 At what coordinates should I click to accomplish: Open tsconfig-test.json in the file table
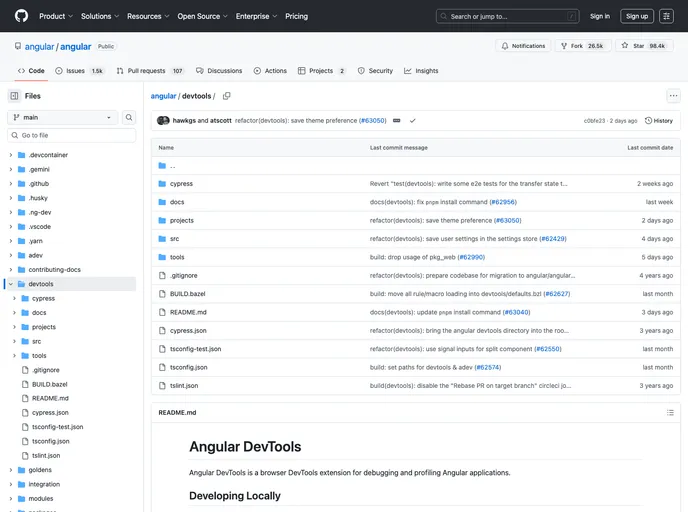(196, 349)
